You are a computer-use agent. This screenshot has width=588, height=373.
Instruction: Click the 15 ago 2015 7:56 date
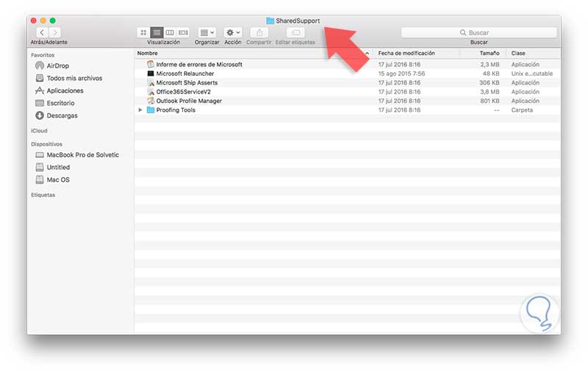401,74
